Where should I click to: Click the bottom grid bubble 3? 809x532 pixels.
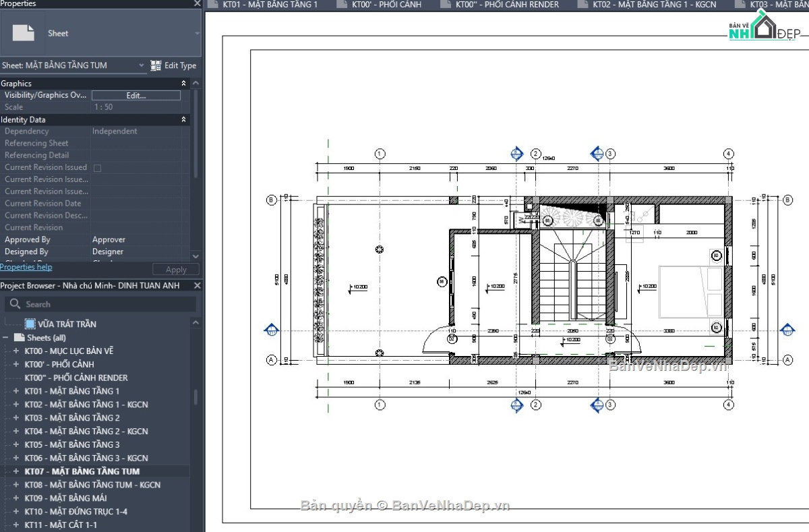[x=610, y=405]
